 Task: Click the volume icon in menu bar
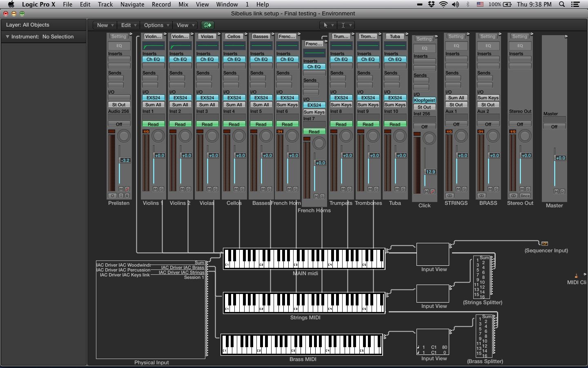[455, 4]
